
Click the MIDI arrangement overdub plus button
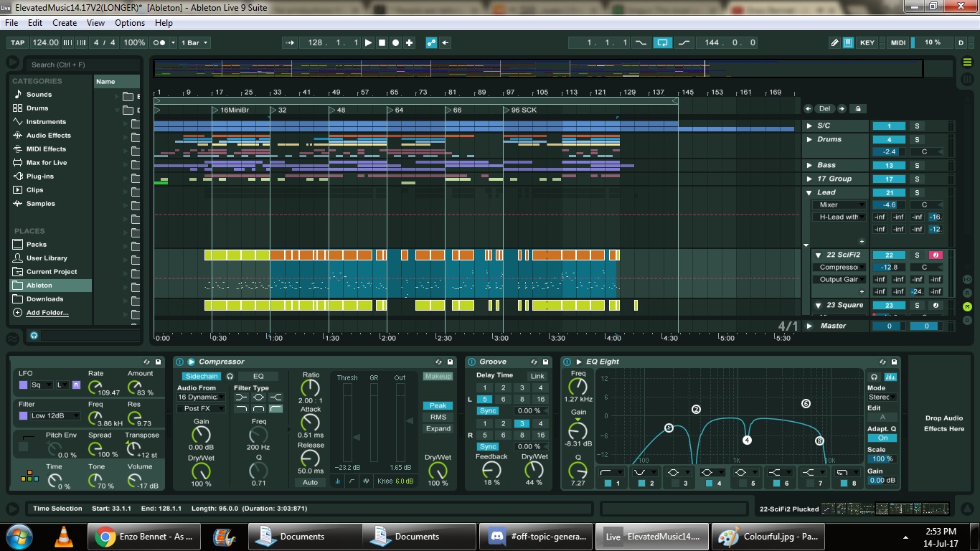[x=409, y=42]
